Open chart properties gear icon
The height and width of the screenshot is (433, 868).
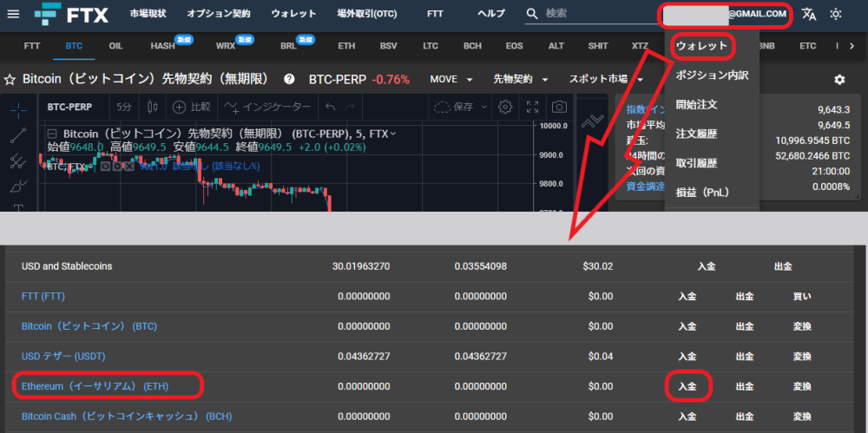tap(504, 107)
